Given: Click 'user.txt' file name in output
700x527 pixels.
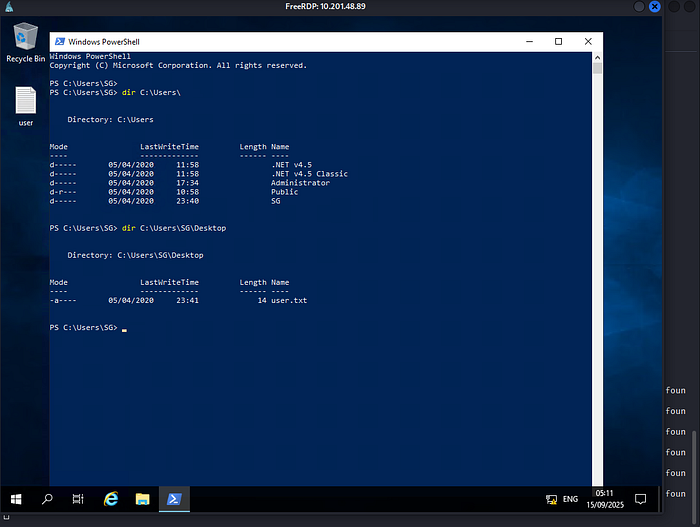Looking at the screenshot, I should [289, 301].
